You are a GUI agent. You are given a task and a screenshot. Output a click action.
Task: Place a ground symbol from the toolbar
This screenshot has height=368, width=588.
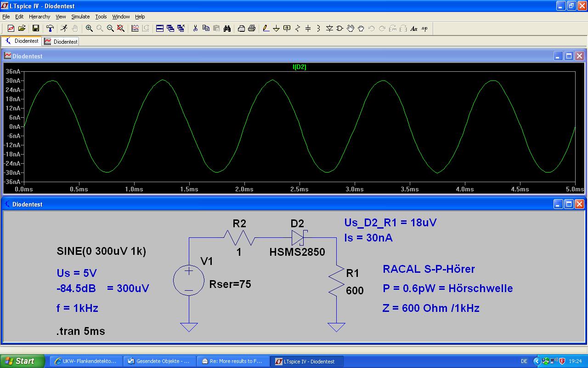(x=276, y=29)
